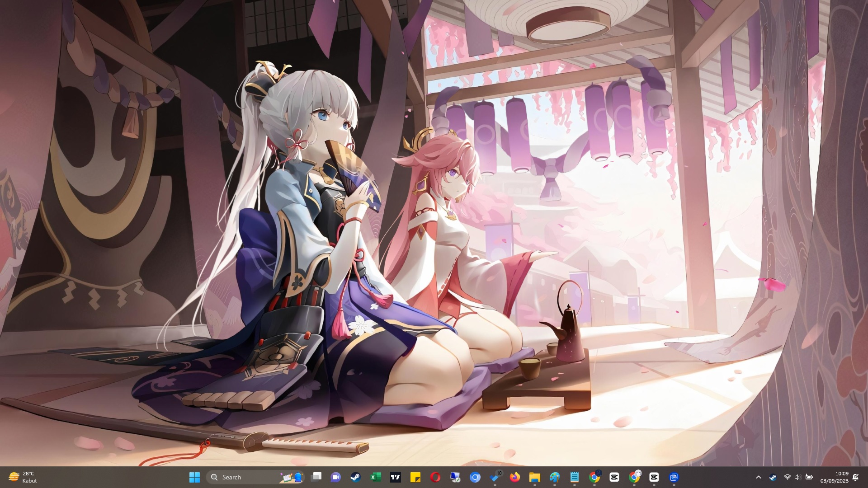Open the weather widget showing 28°C

(x=23, y=477)
